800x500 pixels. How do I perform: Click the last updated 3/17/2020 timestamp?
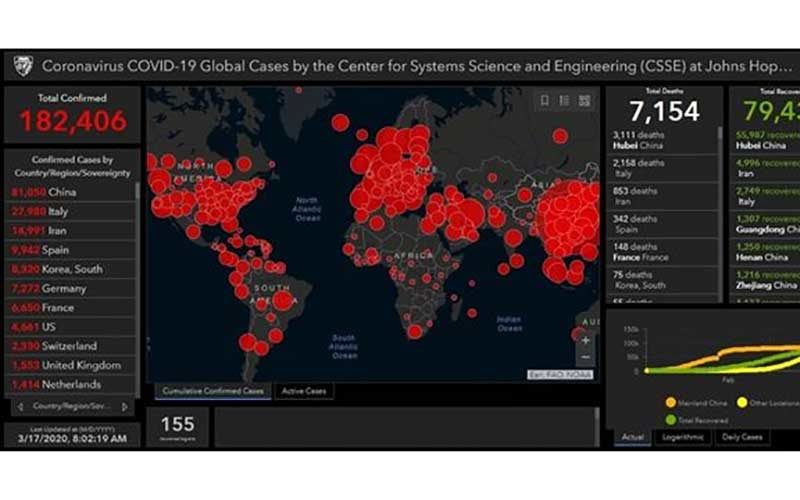72,438
